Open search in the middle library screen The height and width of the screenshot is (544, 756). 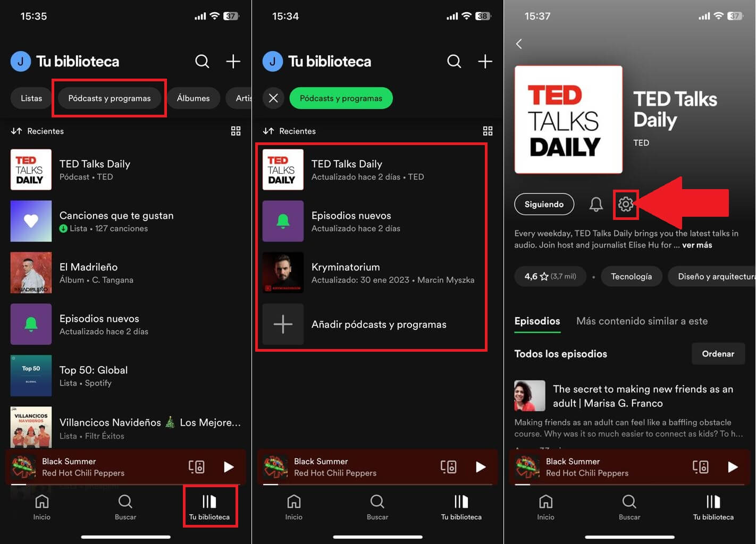tap(454, 61)
